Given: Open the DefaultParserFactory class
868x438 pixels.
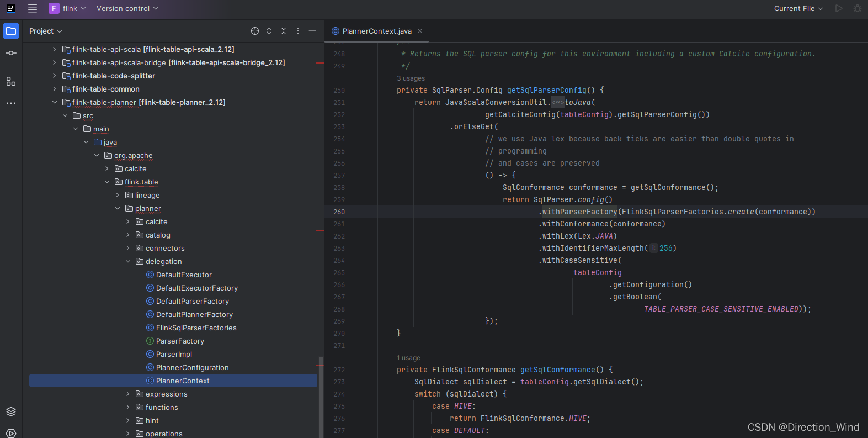Looking at the screenshot, I should click(192, 301).
